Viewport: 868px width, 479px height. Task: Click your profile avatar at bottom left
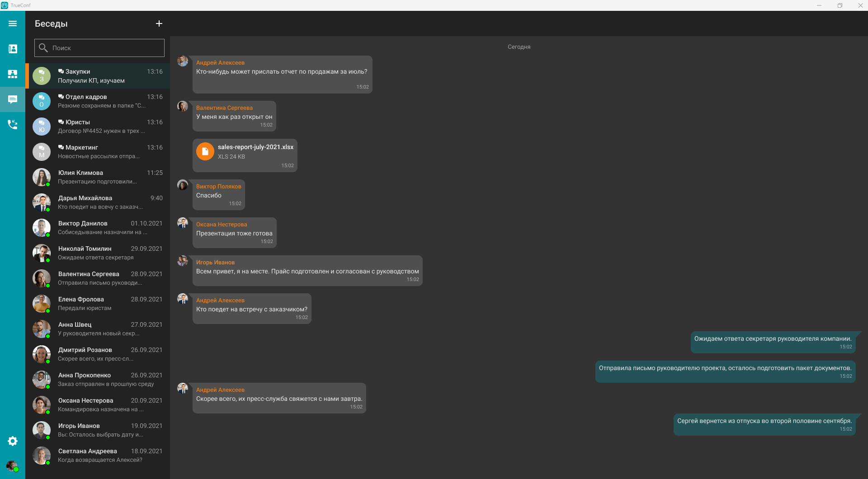click(12, 465)
